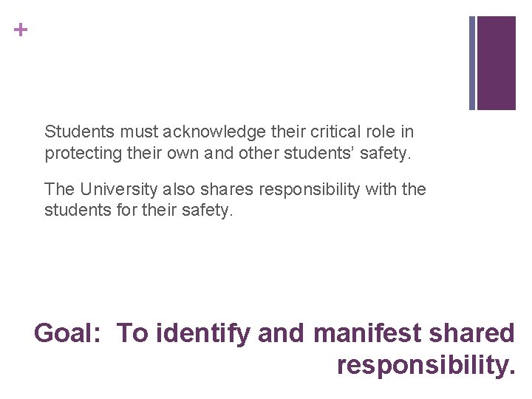Click the thin blue-gray vertical bar
532x399 pixels.
tap(472, 63)
